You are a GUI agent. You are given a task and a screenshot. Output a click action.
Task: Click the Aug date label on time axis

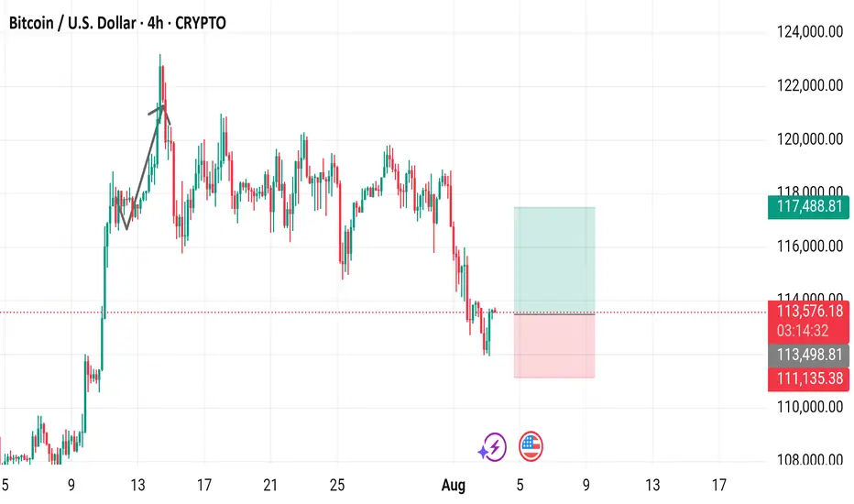pyautogui.click(x=454, y=485)
